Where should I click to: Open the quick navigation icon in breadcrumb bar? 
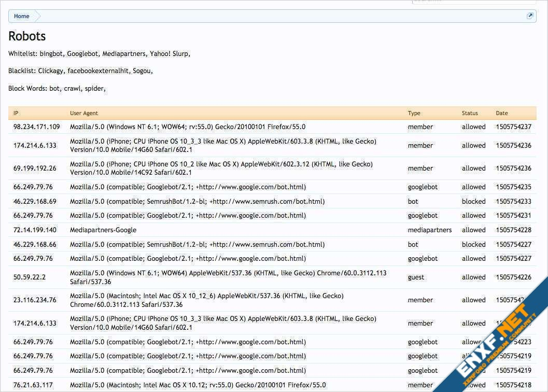click(x=530, y=16)
